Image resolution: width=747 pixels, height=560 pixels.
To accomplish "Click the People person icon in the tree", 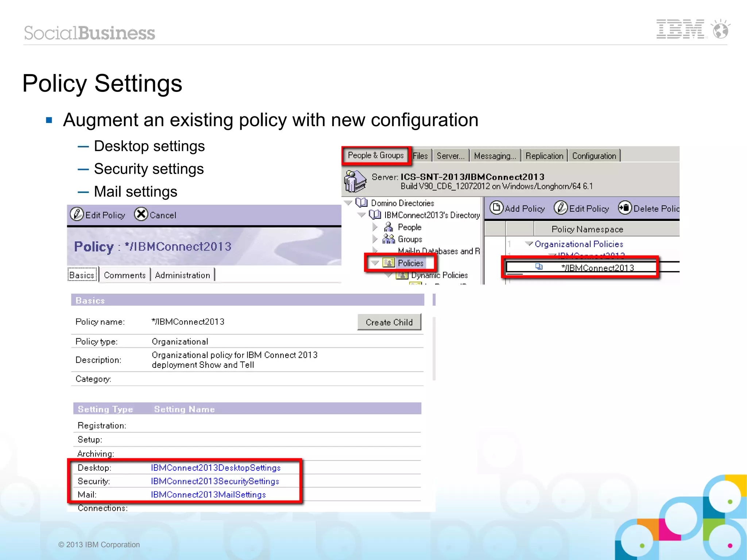I will click(x=388, y=227).
